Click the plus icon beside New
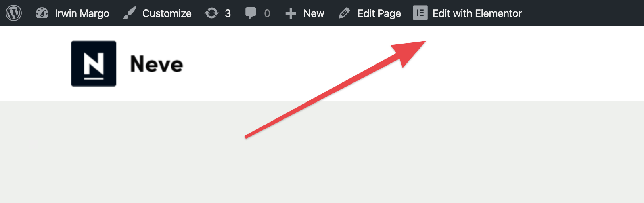Screen dimensions: 644x203 pos(291,14)
